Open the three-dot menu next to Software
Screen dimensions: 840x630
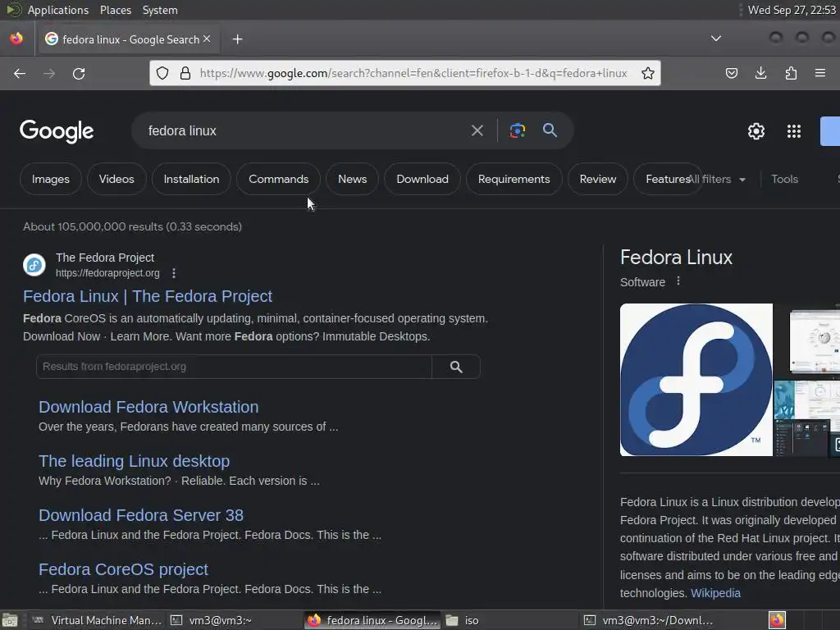click(x=678, y=281)
